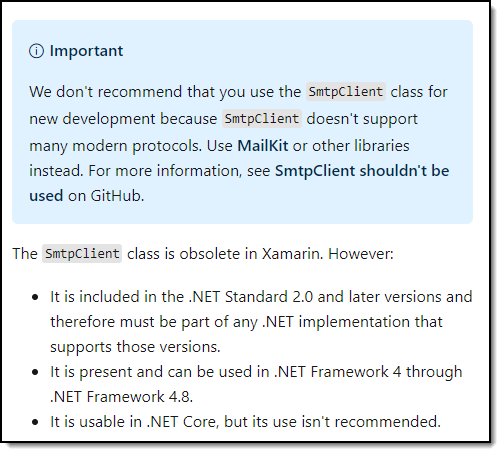Click the 'supports those versions.' text
This screenshot has width=502, height=454.
click(x=135, y=347)
